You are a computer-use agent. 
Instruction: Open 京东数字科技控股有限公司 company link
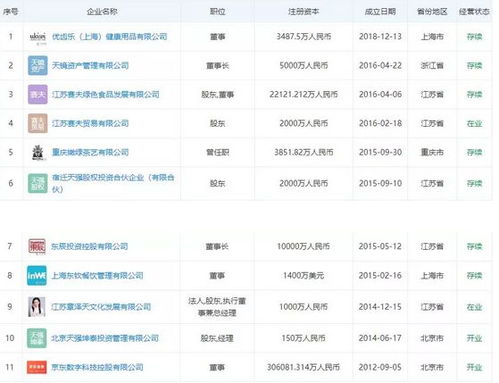click(97, 367)
